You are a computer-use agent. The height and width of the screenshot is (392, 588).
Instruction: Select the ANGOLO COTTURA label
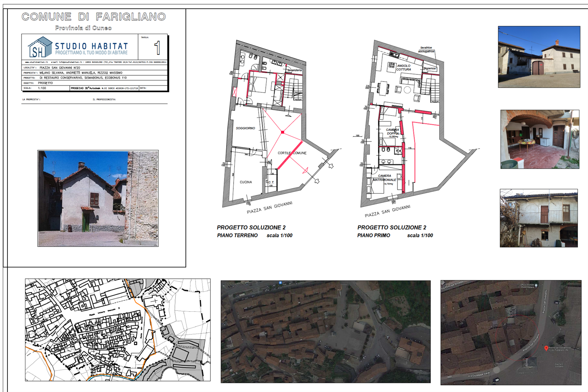pyautogui.click(x=403, y=67)
